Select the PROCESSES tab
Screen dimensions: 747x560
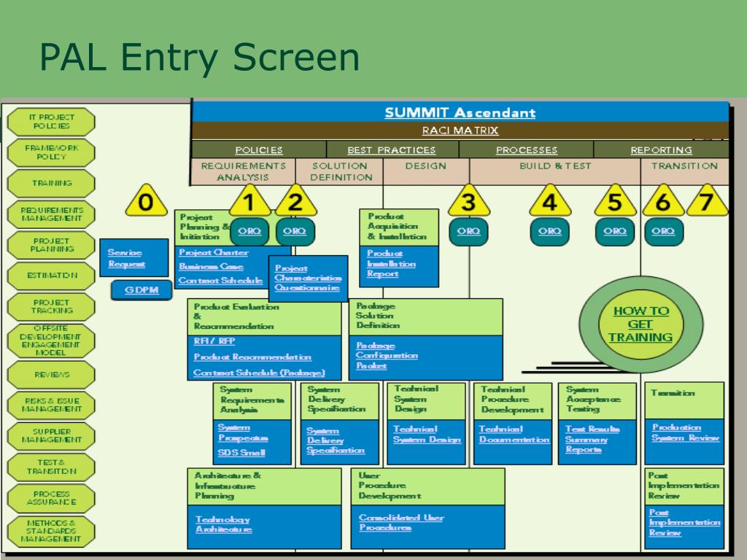pos(527,150)
